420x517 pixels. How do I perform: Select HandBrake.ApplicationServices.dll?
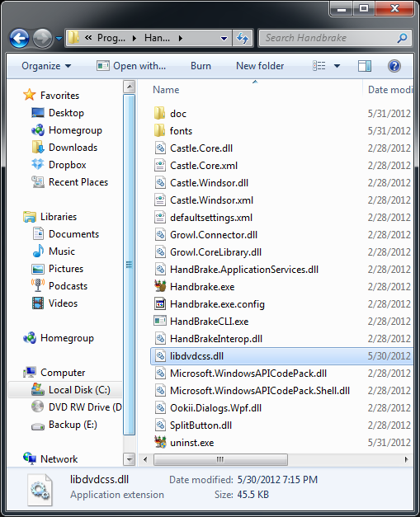pos(244,270)
